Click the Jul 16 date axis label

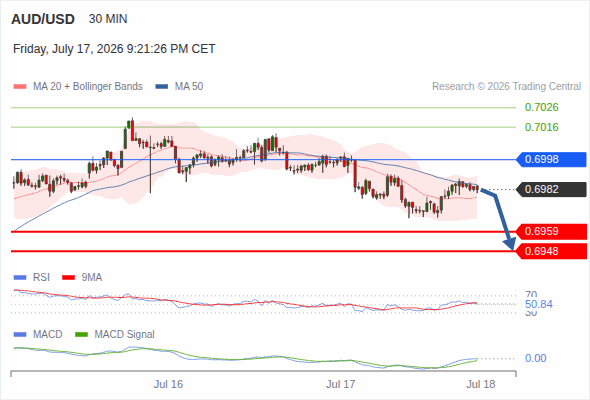pyautogui.click(x=168, y=384)
